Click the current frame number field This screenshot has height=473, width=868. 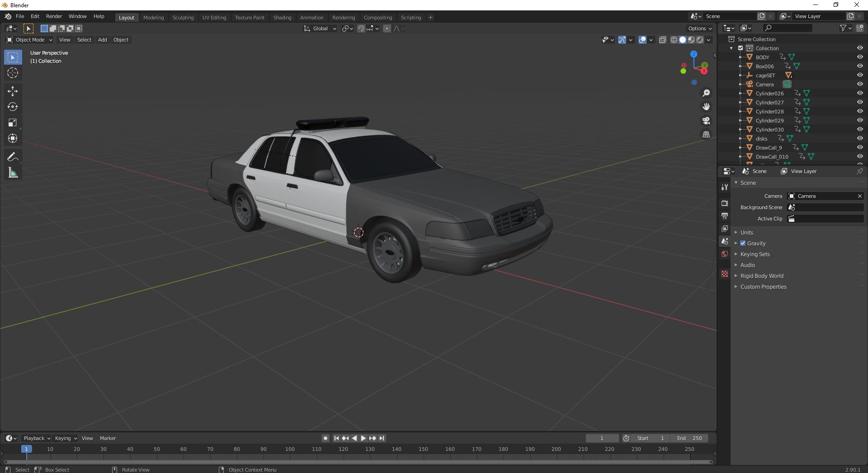602,438
